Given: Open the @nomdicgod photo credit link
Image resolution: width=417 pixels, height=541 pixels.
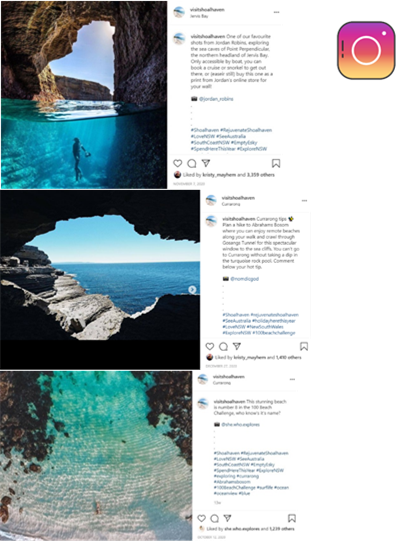Looking at the screenshot, I should pyautogui.click(x=245, y=279).
